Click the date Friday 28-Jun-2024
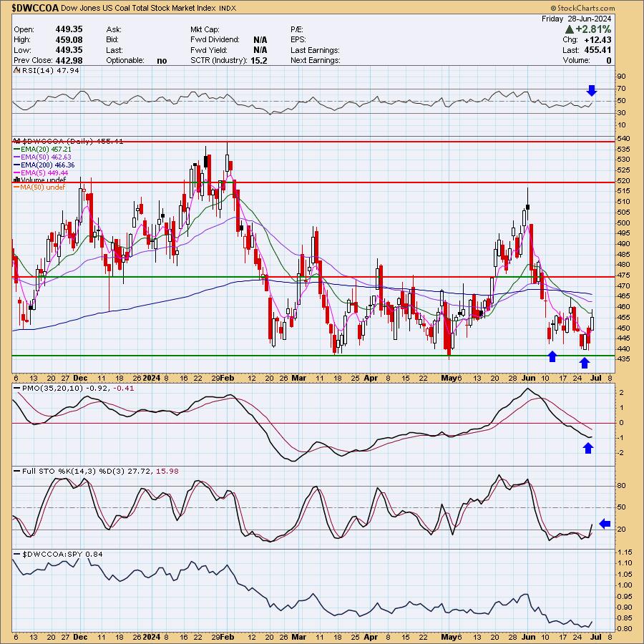This screenshot has width=644, height=644. click(x=576, y=19)
